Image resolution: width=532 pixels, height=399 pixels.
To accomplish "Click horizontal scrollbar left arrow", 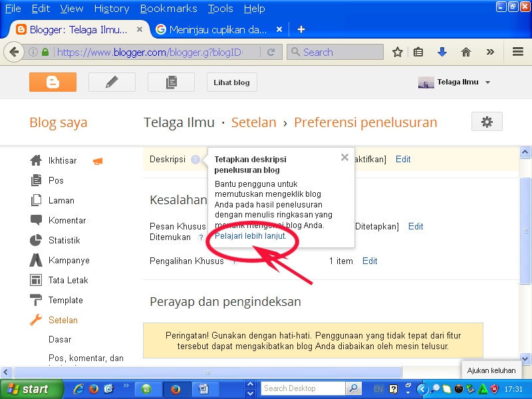I will pos(6,372).
